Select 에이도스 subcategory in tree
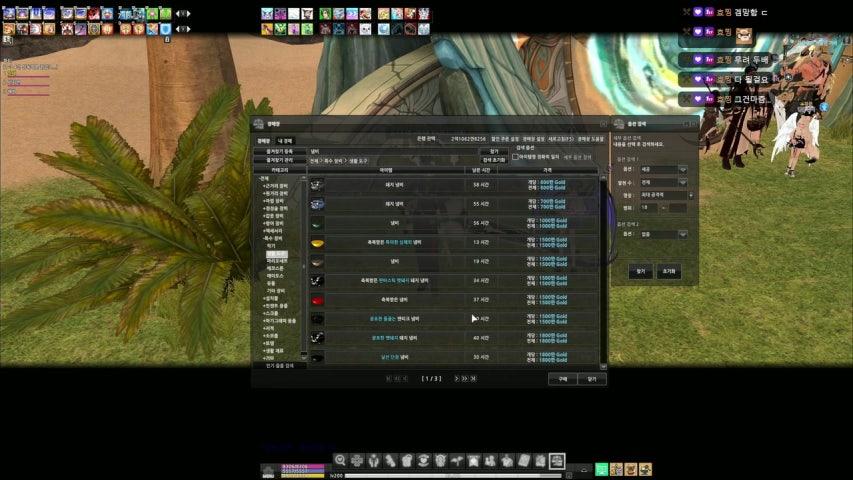 275,276
